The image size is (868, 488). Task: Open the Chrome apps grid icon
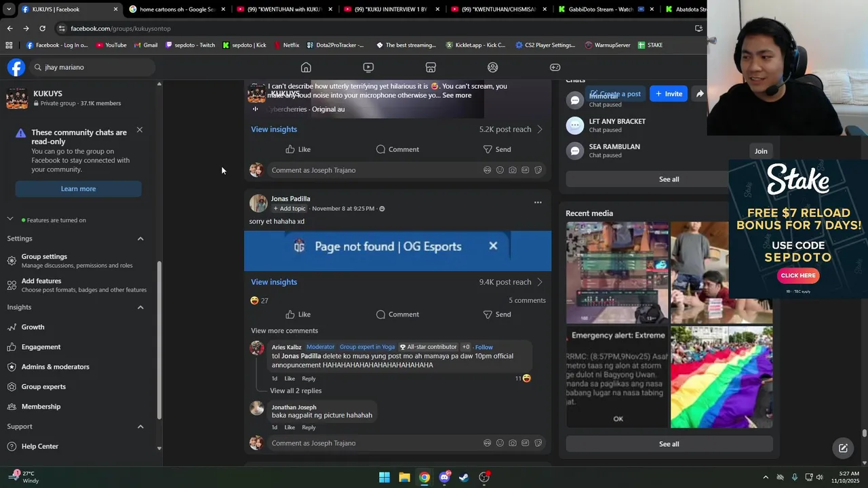point(9,45)
